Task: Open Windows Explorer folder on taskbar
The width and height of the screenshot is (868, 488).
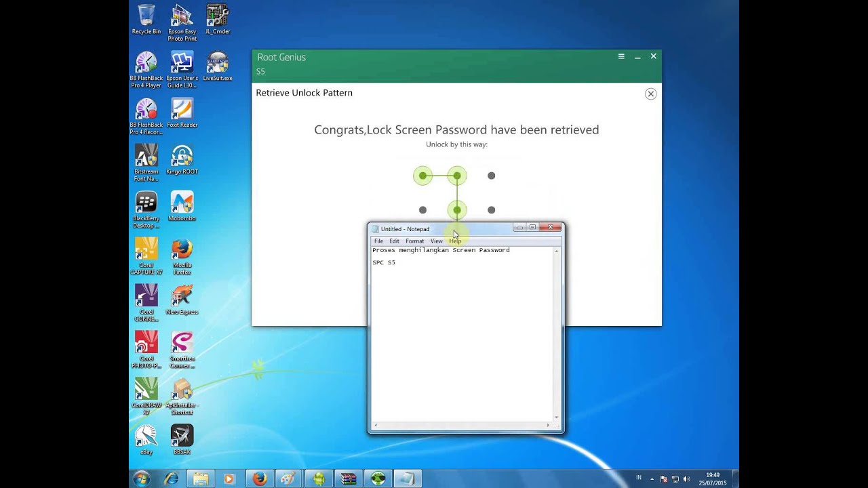Action: click(201, 479)
